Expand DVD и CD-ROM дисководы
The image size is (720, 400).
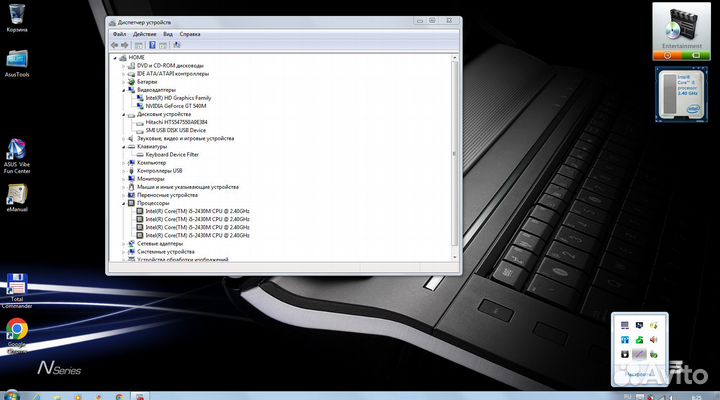click(x=124, y=66)
